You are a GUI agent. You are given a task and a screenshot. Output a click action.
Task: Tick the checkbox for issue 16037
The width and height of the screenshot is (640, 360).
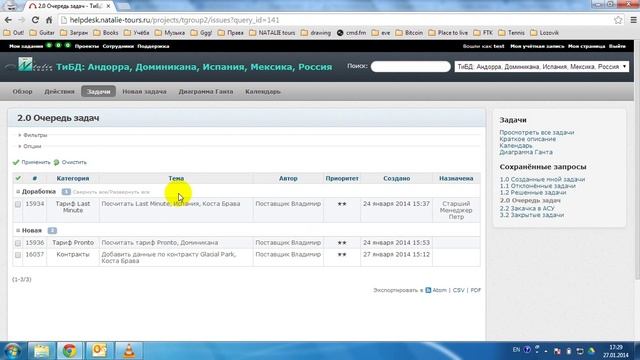point(18,255)
